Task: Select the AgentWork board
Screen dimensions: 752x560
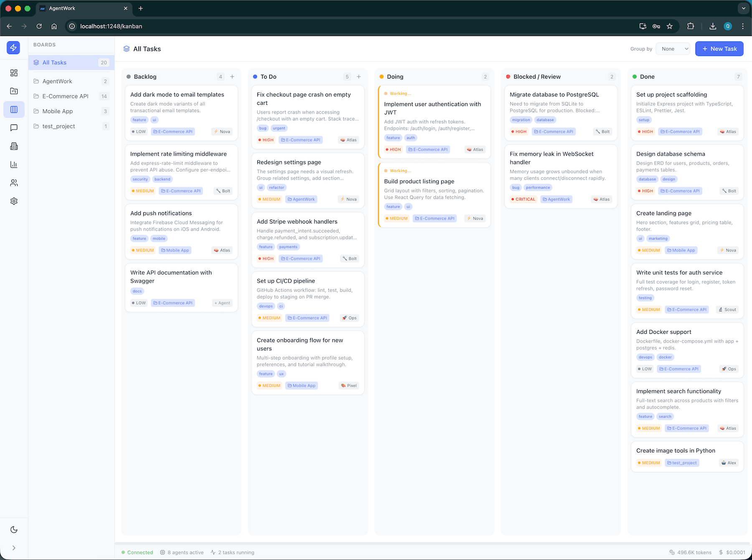Action: (x=57, y=81)
